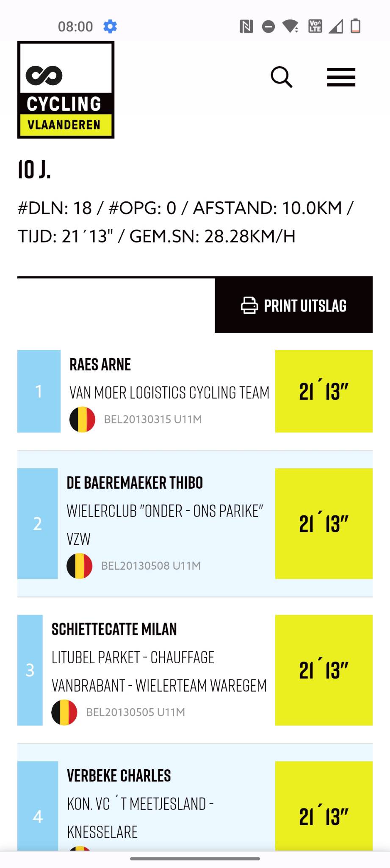Open the hamburger navigation menu

(x=341, y=77)
